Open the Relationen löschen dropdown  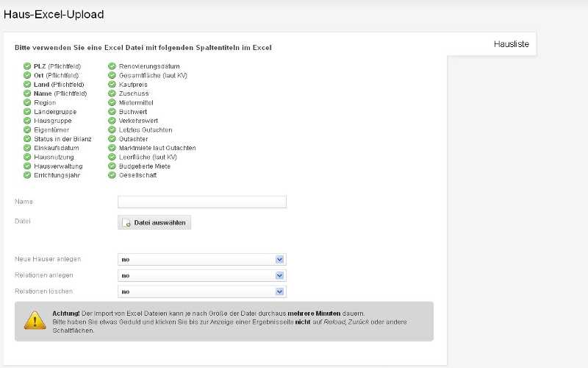(x=201, y=291)
